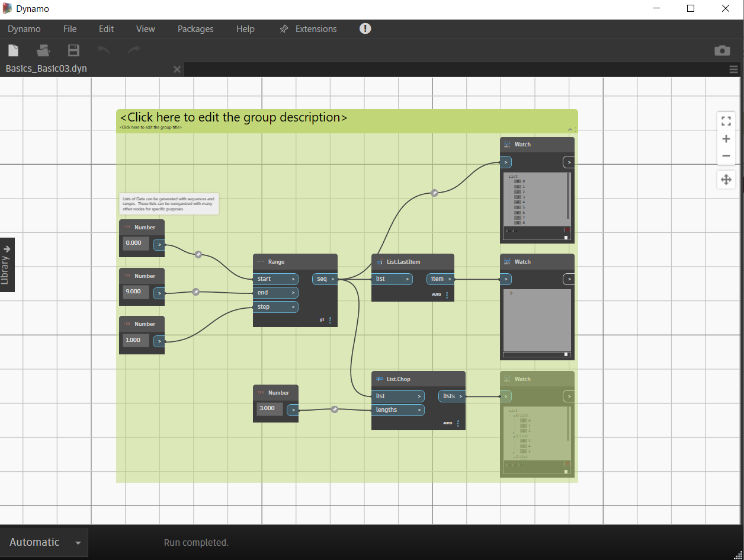Edit the 0.000 Number value field
The width and height of the screenshot is (744, 560).
[136, 243]
